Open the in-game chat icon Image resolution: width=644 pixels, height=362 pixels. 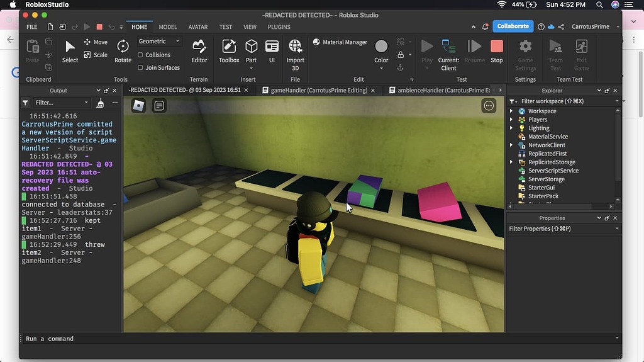pyautogui.click(x=160, y=106)
